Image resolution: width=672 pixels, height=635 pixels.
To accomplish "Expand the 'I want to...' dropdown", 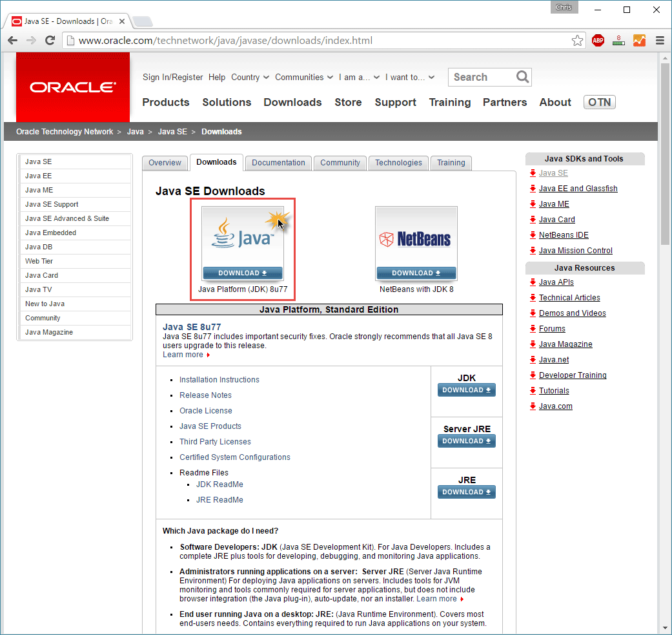I will 410,77.
